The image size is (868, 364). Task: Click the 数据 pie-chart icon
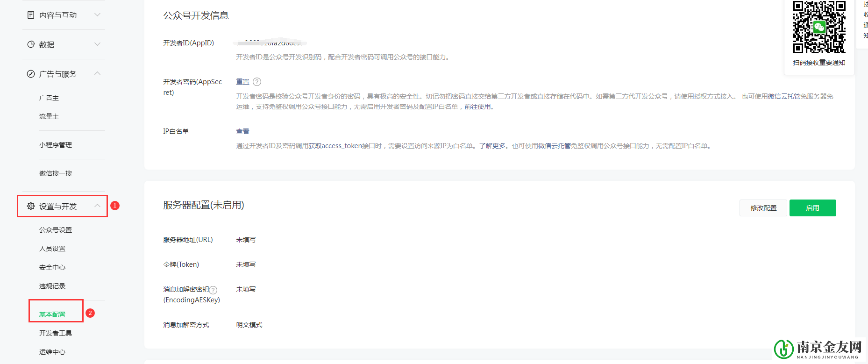coord(31,44)
